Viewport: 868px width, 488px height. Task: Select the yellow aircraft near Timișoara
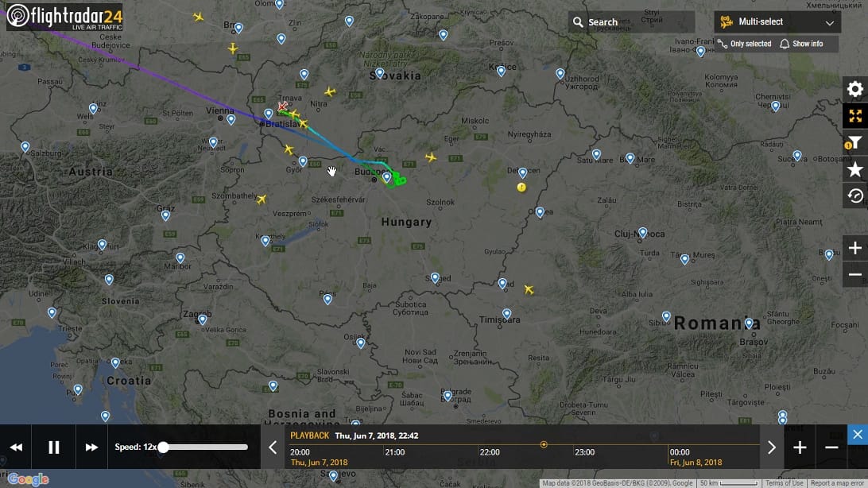[x=529, y=289]
